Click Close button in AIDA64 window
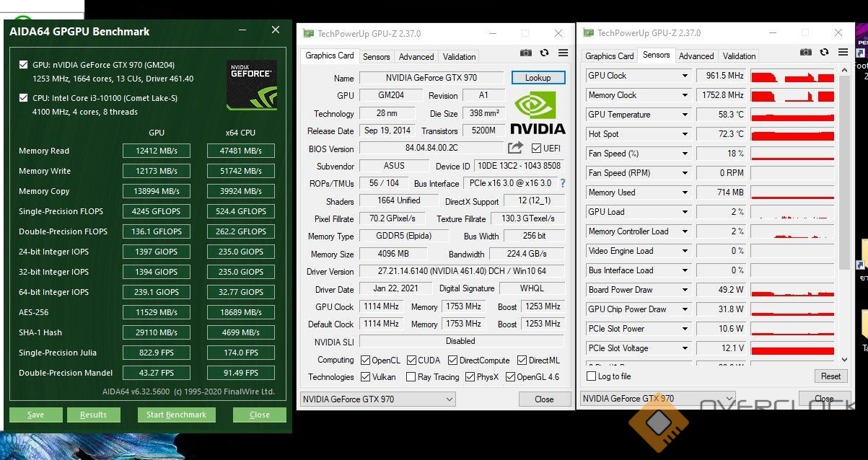This screenshot has height=460, width=868. click(260, 415)
